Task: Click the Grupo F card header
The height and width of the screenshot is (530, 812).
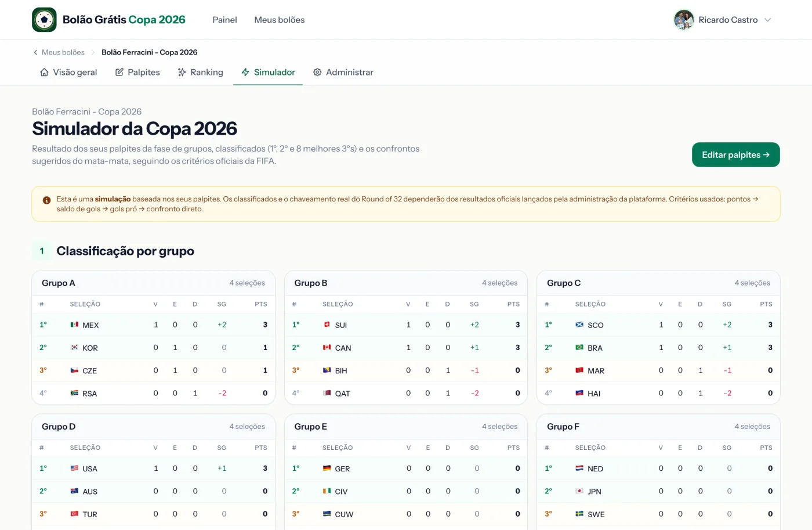Action: (658, 426)
